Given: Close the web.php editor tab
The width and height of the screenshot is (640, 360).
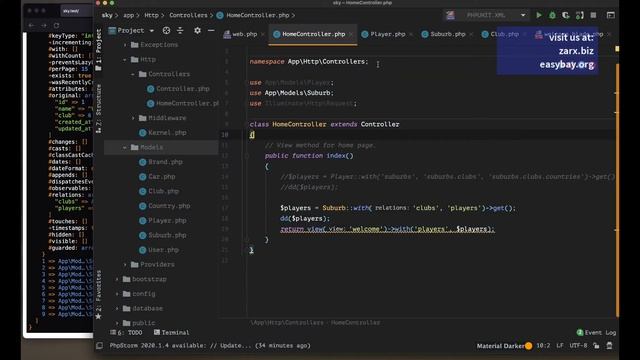Looking at the screenshot, I should pos(263,34).
